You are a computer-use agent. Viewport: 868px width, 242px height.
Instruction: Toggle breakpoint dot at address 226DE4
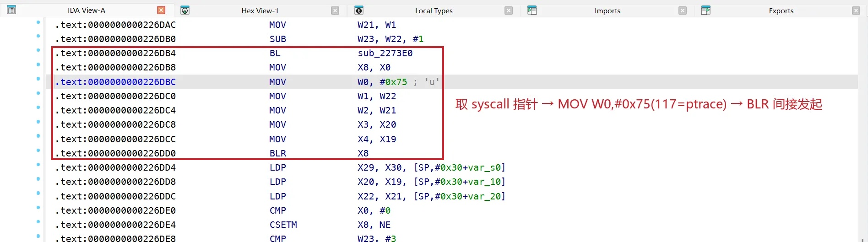pyautogui.click(x=38, y=222)
